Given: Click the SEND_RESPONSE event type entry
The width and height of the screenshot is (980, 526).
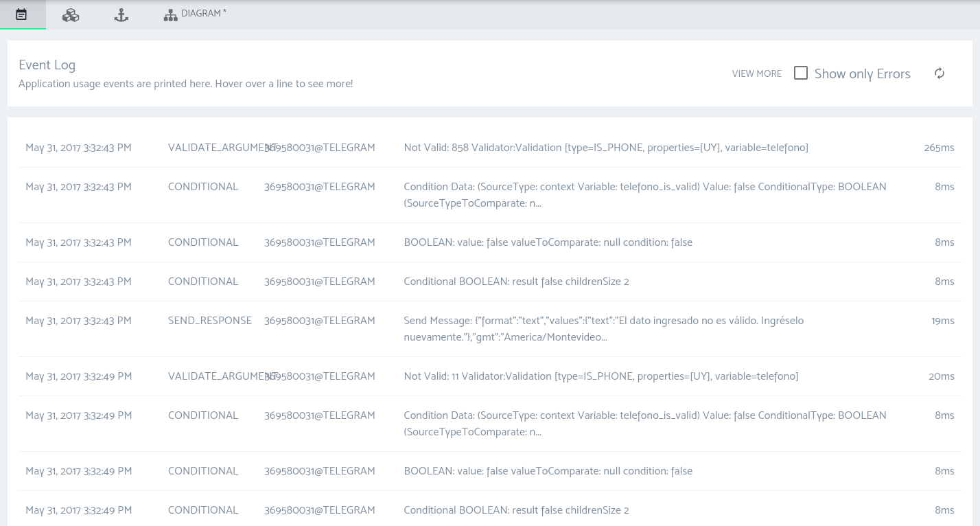Looking at the screenshot, I should pyautogui.click(x=210, y=321).
